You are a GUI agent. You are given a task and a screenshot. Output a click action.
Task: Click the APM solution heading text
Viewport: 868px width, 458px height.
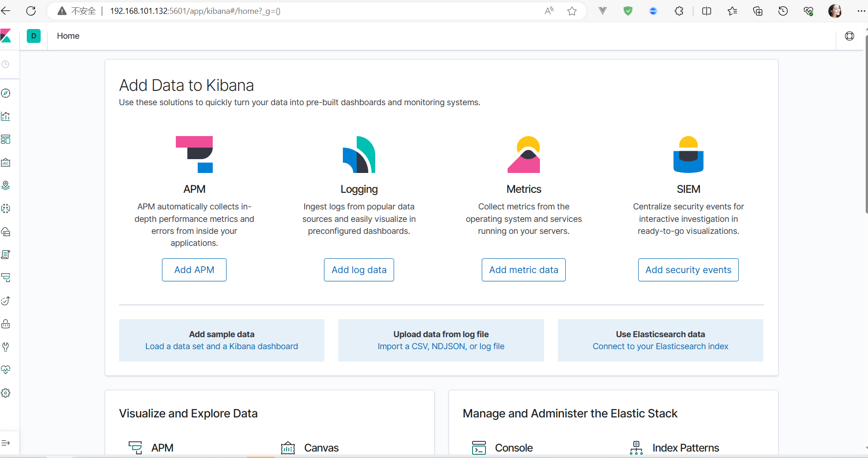pyautogui.click(x=194, y=189)
